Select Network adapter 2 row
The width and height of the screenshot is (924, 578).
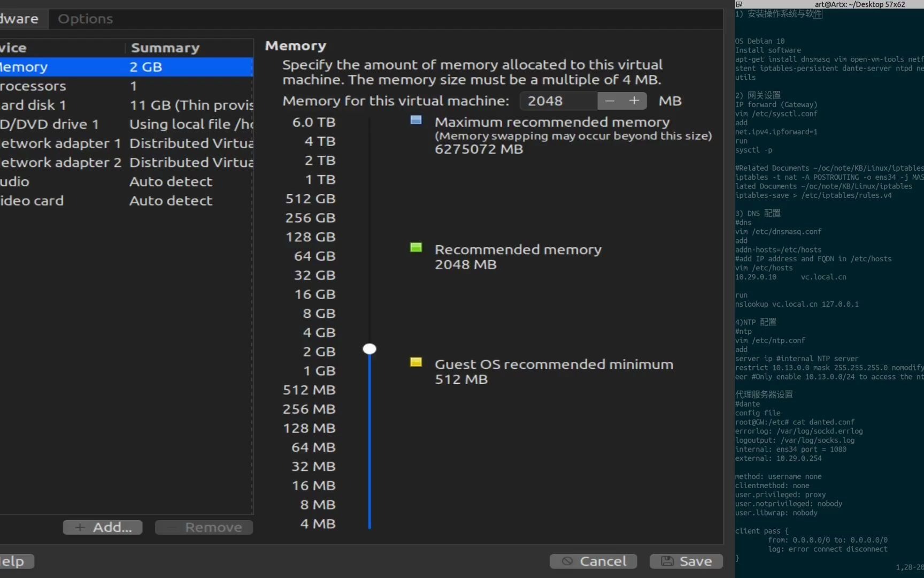(126, 162)
